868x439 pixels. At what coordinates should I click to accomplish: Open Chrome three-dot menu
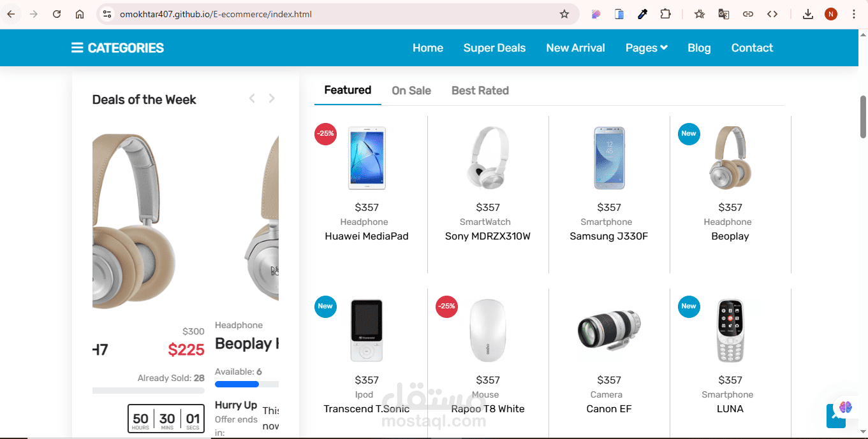point(854,14)
